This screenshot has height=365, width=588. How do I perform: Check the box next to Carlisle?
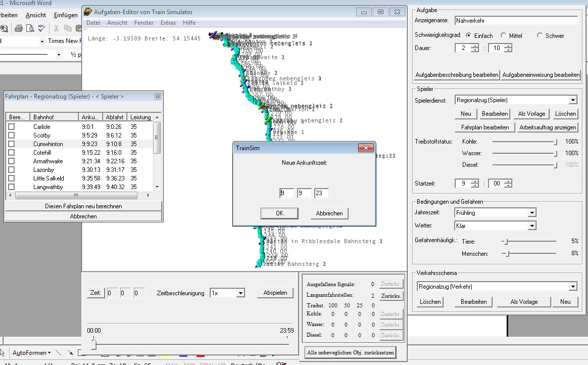point(11,127)
